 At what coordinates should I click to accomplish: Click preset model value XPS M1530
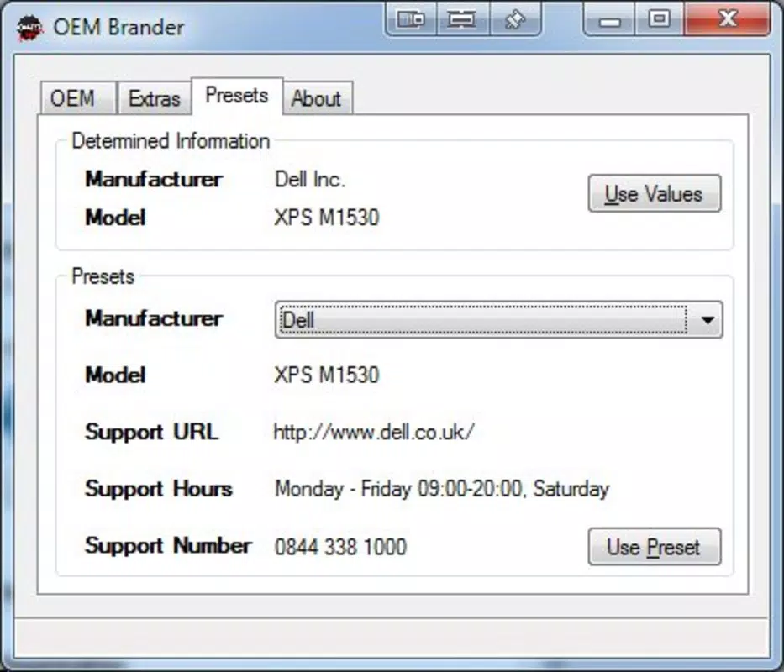[x=327, y=375]
